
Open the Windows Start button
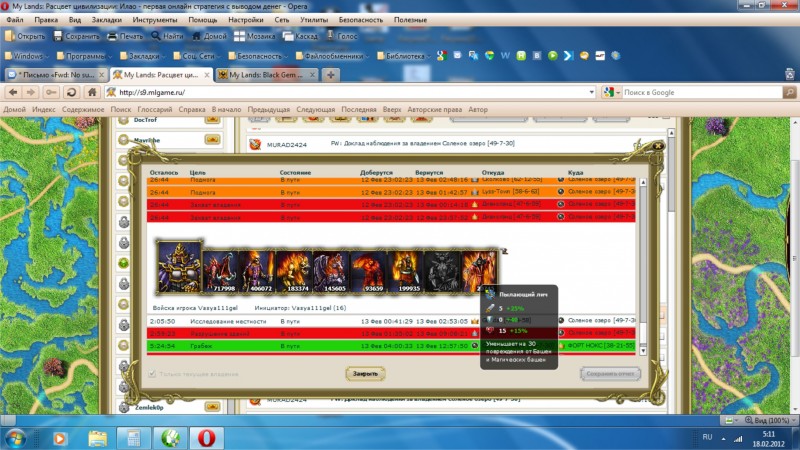15,438
